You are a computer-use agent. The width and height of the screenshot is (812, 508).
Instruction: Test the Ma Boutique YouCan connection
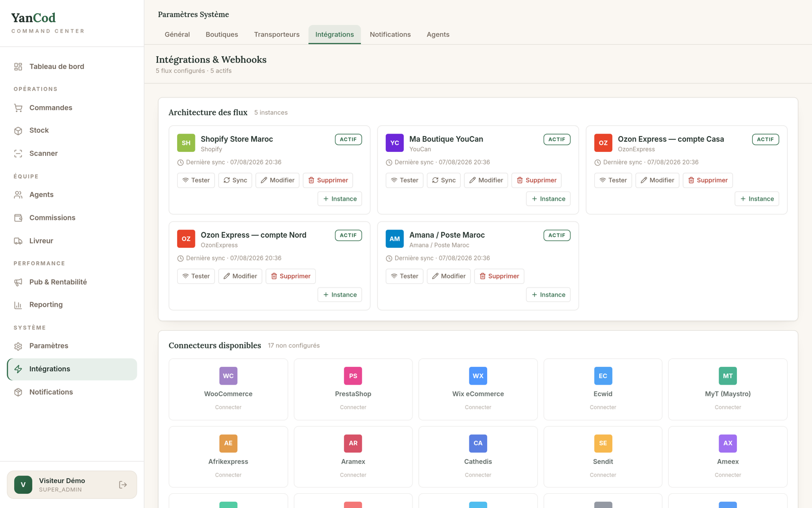404,180
